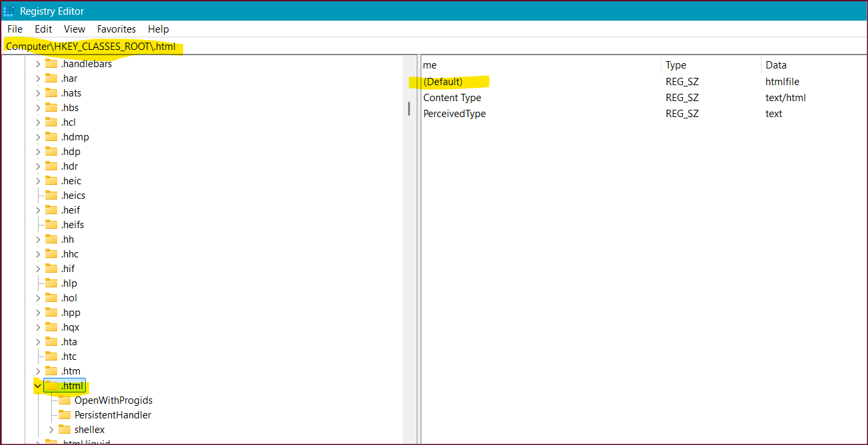The height and width of the screenshot is (445, 868).
Task: Click the .handlebars key folder icon
Action: (51, 64)
